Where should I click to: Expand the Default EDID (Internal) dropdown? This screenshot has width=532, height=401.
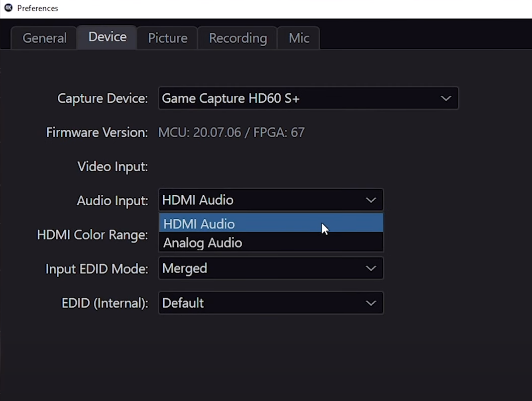click(261, 303)
